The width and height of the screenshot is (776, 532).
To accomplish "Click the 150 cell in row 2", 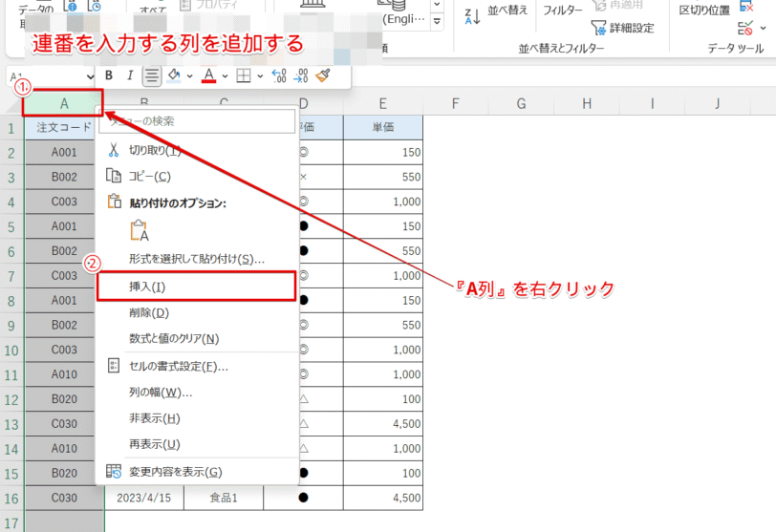I will [x=383, y=152].
